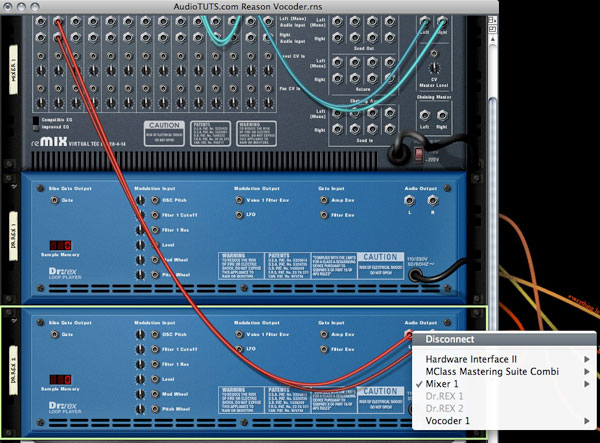Click the Filter Env gate jack on Dr.REX 2
600x443 pixels.
[x=324, y=349]
